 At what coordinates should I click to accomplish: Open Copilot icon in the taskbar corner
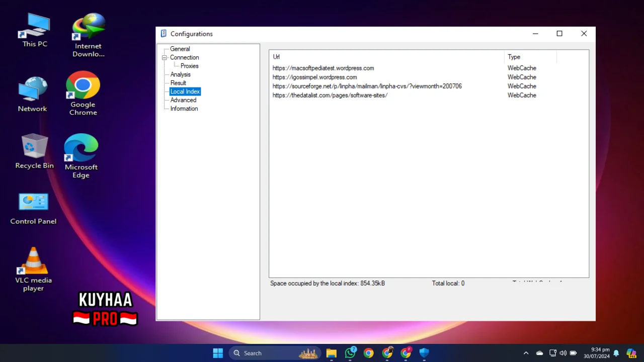pyautogui.click(x=631, y=353)
